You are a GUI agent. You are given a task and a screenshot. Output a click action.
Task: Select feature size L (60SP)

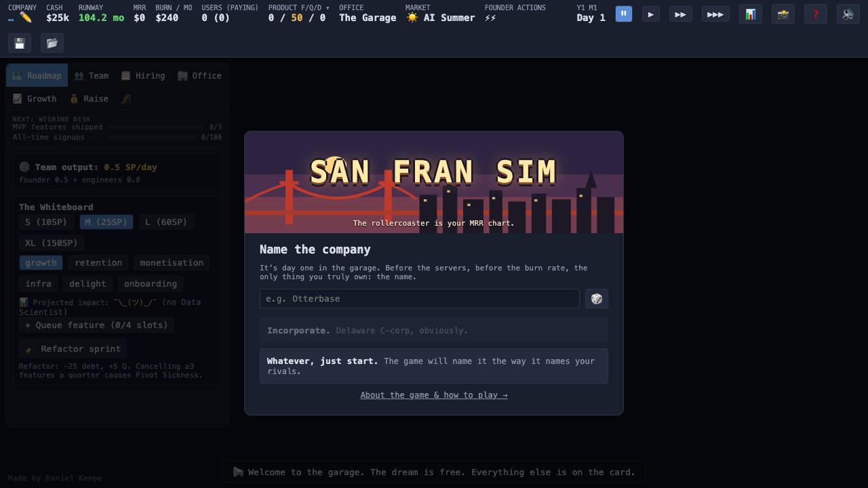[166, 222]
